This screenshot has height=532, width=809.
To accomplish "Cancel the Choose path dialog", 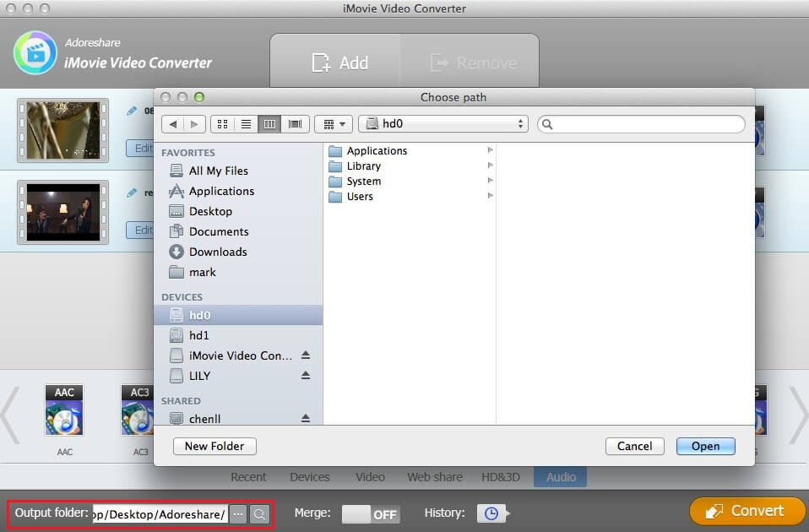I will tap(634, 446).
